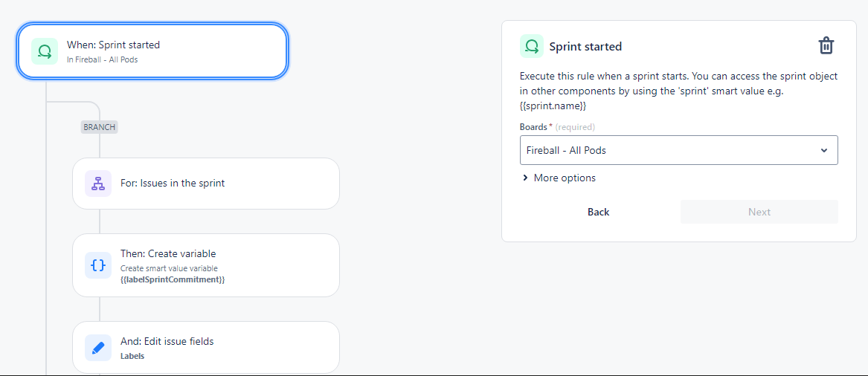Click the labelSprintCommitment smart value text
868x376 pixels.
coord(173,280)
